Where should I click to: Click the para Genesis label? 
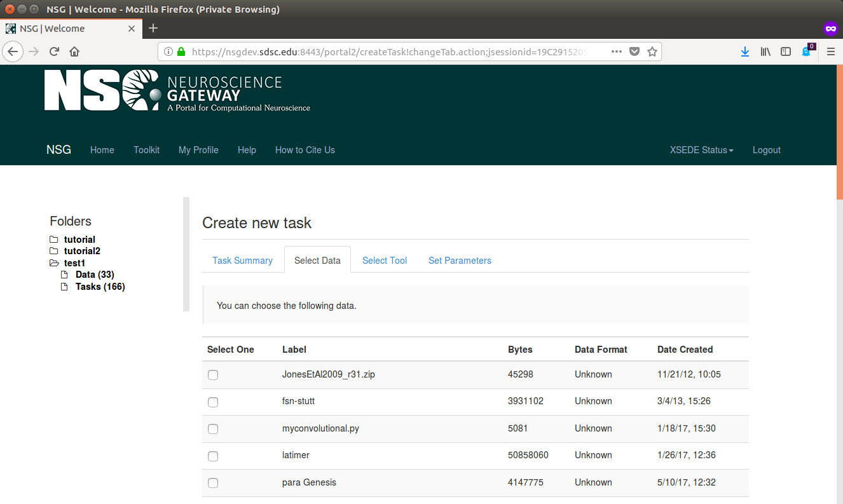coord(309,482)
